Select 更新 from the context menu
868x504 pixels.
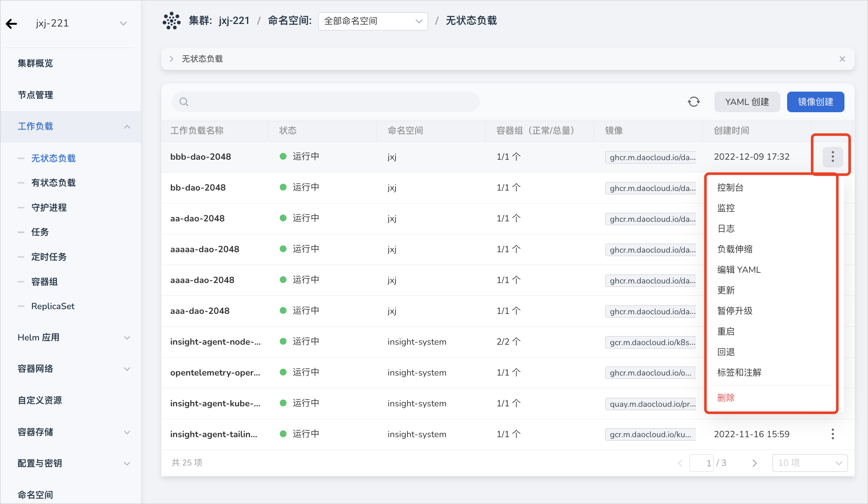pyautogui.click(x=726, y=290)
